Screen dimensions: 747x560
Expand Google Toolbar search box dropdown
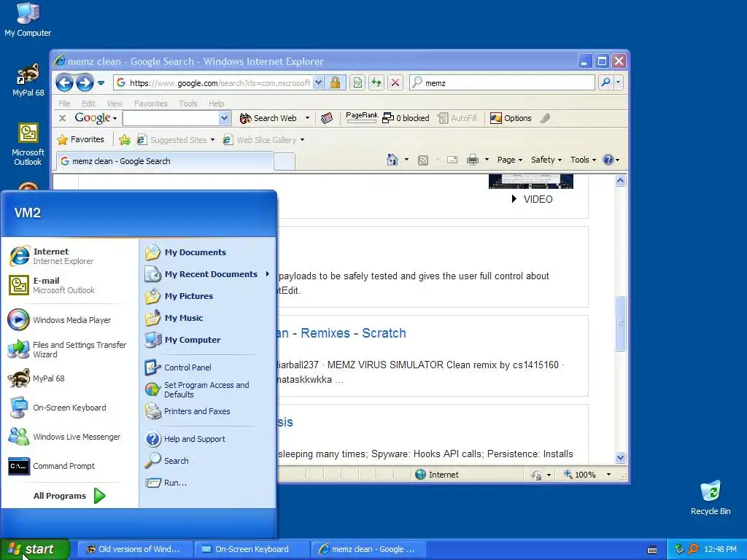225,118
